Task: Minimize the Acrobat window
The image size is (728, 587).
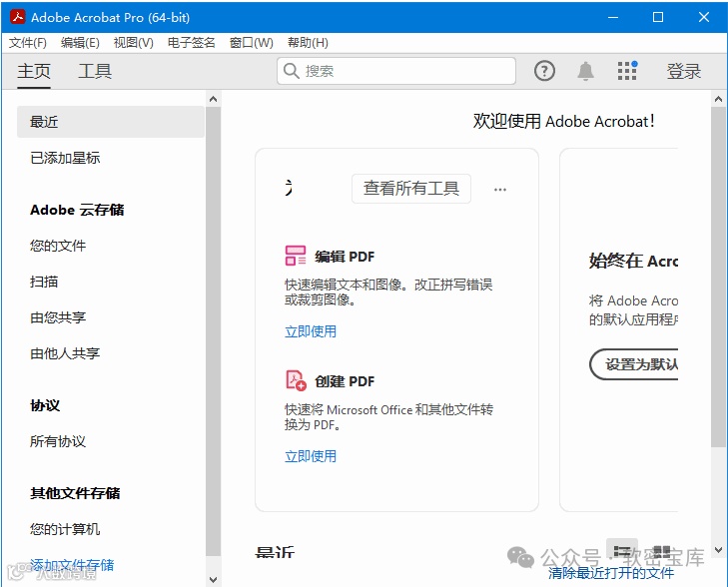Action: pyautogui.click(x=613, y=17)
